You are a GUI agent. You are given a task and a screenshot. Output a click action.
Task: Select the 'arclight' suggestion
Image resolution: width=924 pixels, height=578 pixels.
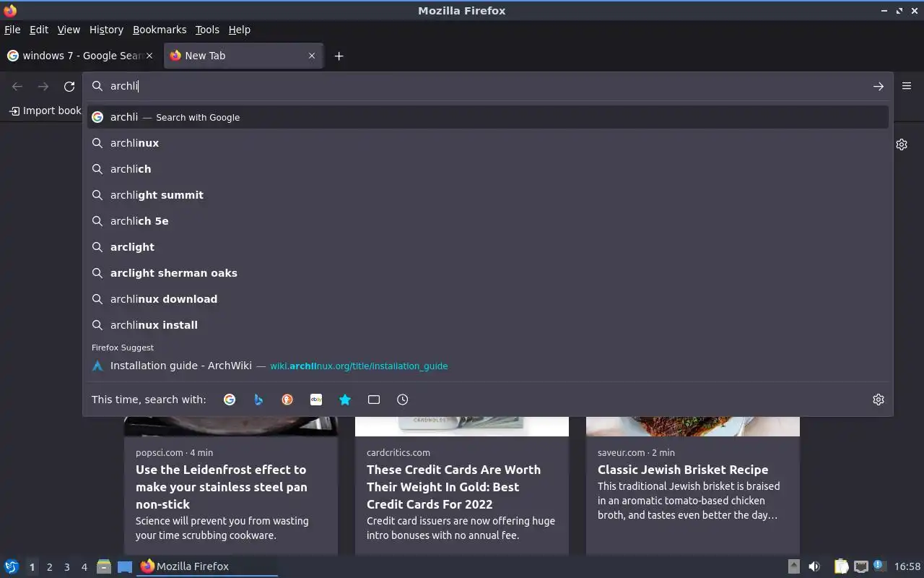click(x=488, y=247)
